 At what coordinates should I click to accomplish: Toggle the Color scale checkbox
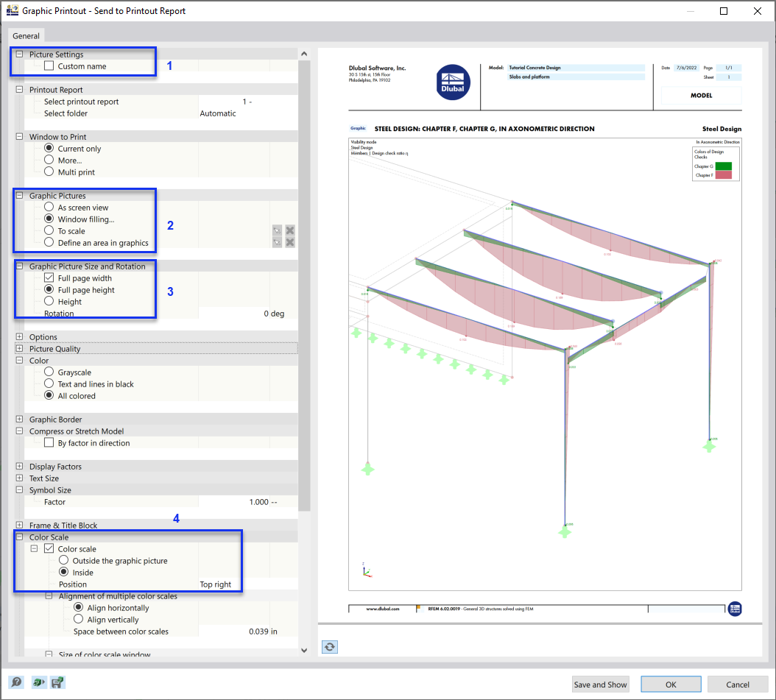(49, 548)
